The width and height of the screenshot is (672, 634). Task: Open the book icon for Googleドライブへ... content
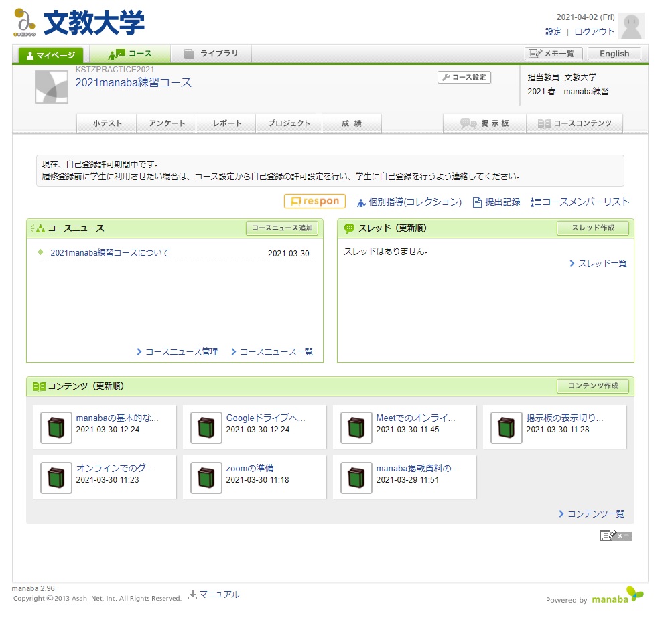206,428
